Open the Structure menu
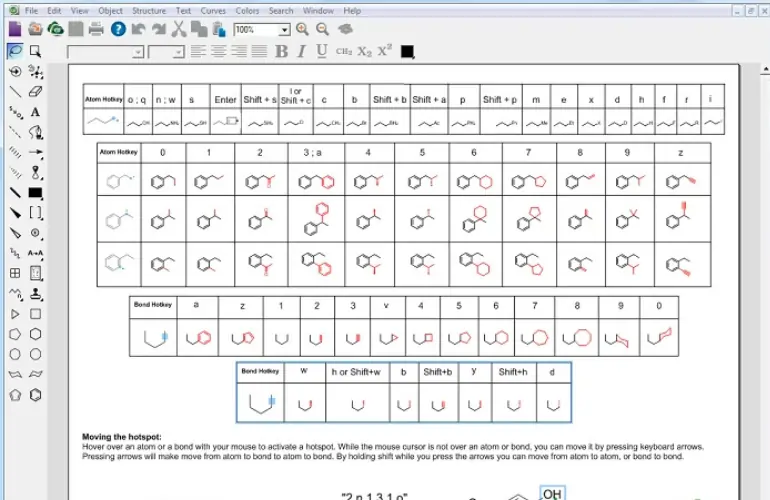The height and width of the screenshot is (500, 770). (149, 10)
